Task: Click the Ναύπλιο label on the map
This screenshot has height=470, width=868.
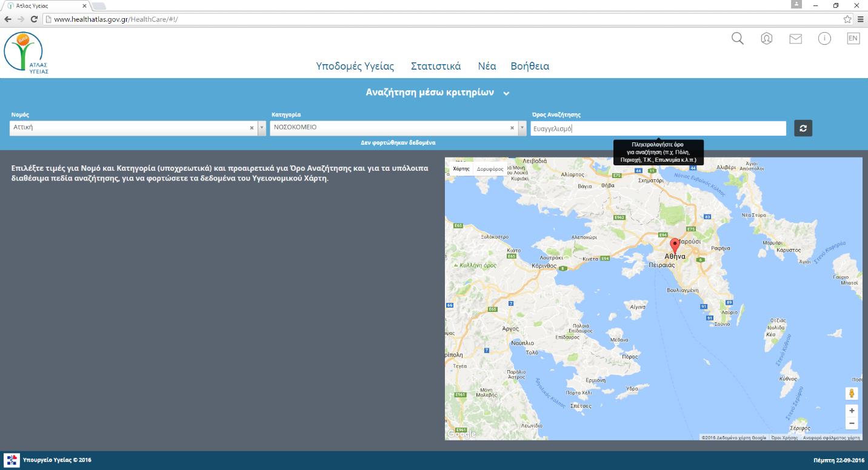Action: click(x=522, y=343)
